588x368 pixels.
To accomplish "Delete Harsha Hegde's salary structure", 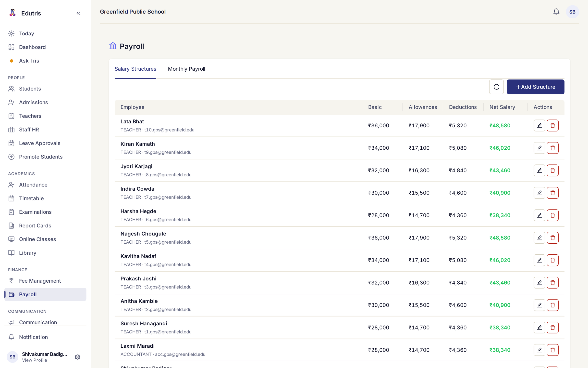I will point(552,215).
